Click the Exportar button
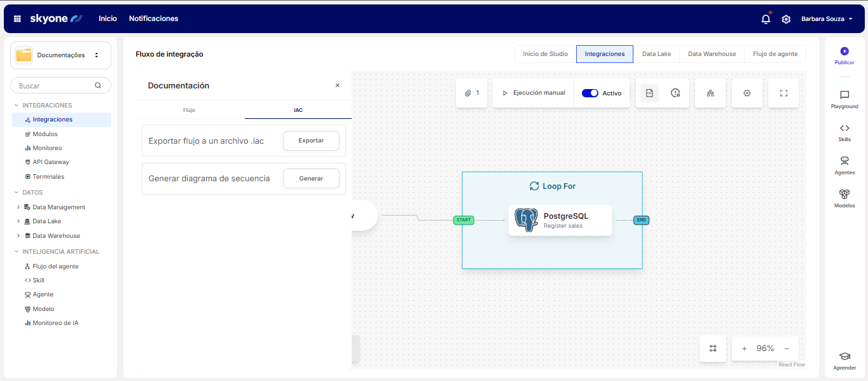 [x=311, y=141]
